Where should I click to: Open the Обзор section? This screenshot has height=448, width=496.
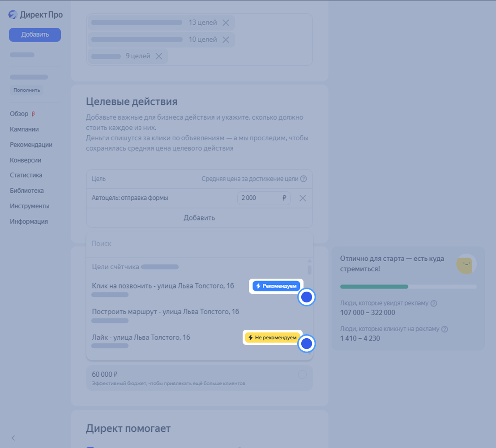coord(19,114)
